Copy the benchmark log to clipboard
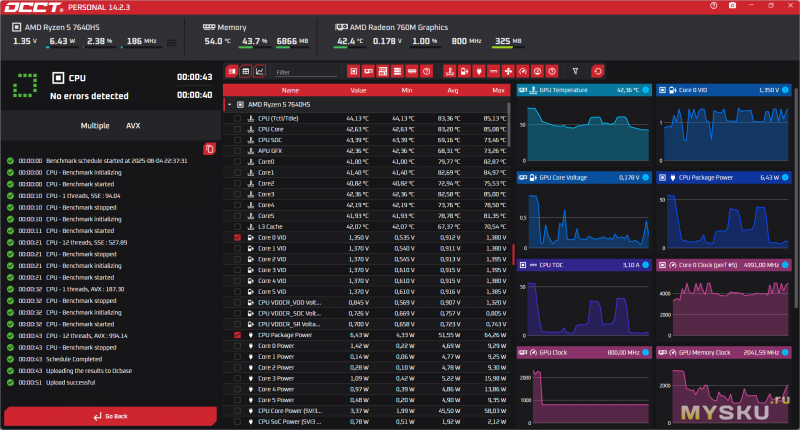Image resolution: width=800 pixels, height=430 pixels. coord(209,149)
